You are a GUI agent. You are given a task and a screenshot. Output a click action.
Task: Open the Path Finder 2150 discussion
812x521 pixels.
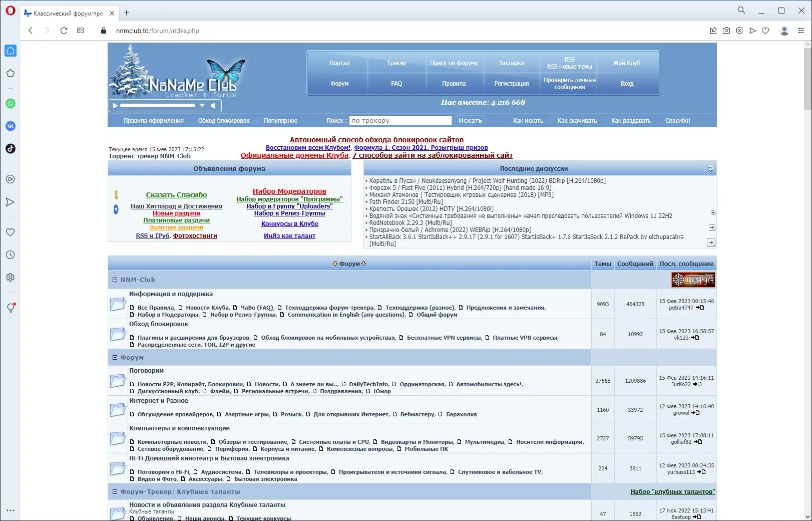[406, 202]
